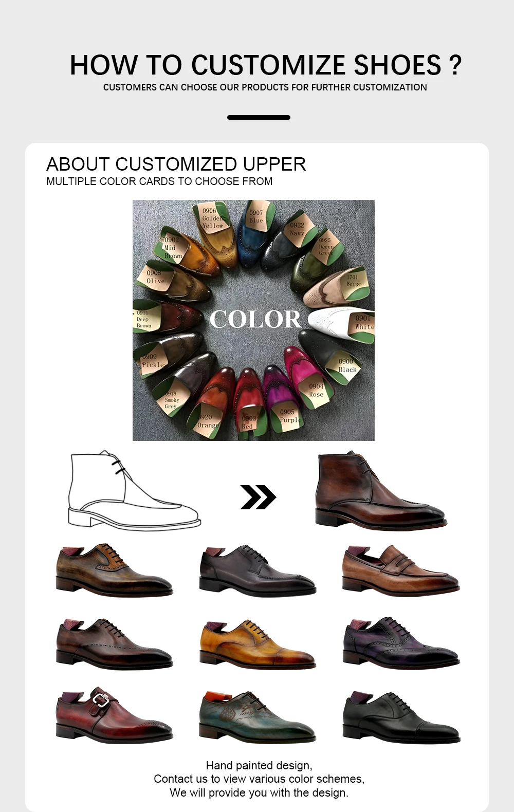Choose the 0904 Rose color swatch
Viewport: 514px width, 812px height.
pyautogui.click(x=307, y=378)
